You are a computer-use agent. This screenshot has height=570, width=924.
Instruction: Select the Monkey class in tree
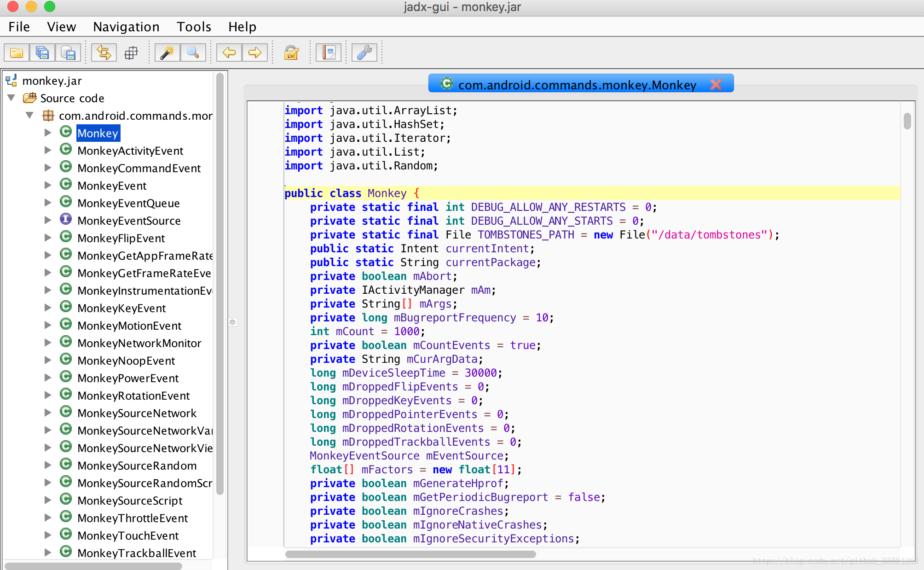(98, 133)
